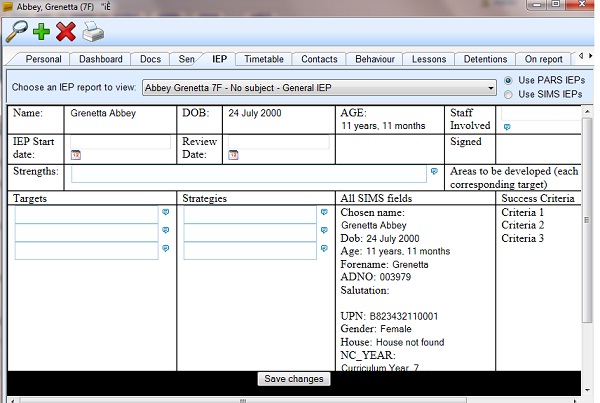Open the IEP report selection dropdown
The width and height of the screenshot is (600, 403).
click(x=319, y=88)
